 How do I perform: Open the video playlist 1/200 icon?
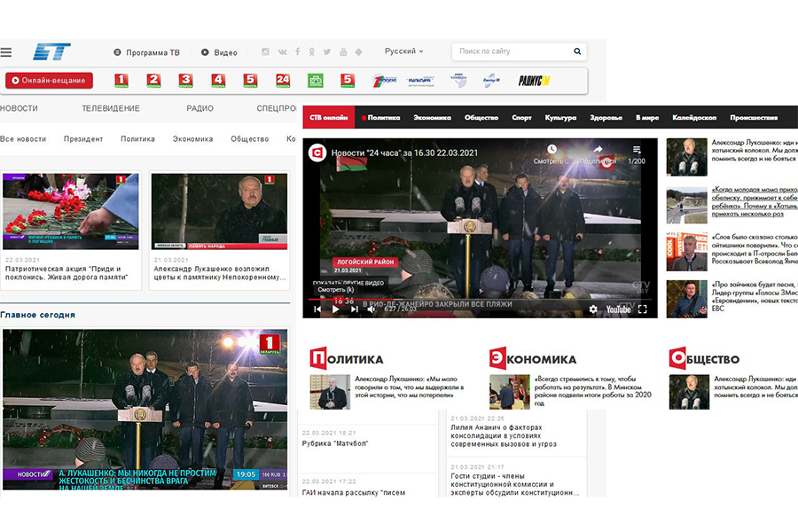[x=637, y=150]
